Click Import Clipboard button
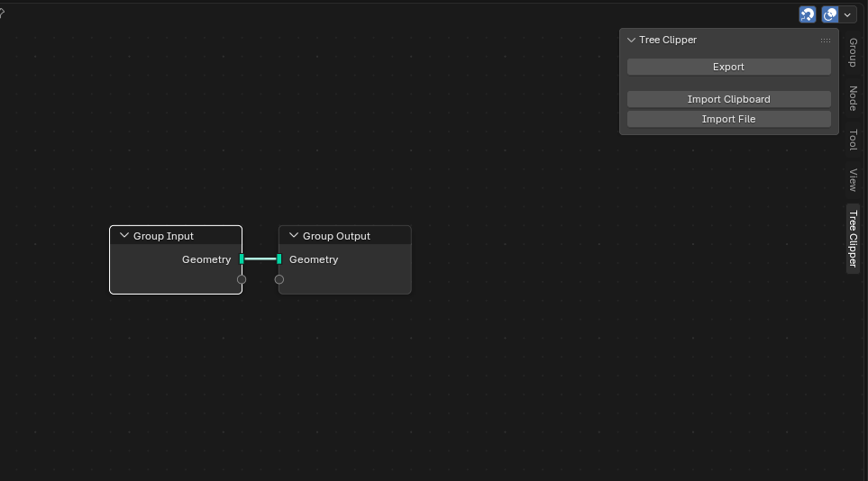The height and width of the screenshot is (481, 868). [728, 99]
